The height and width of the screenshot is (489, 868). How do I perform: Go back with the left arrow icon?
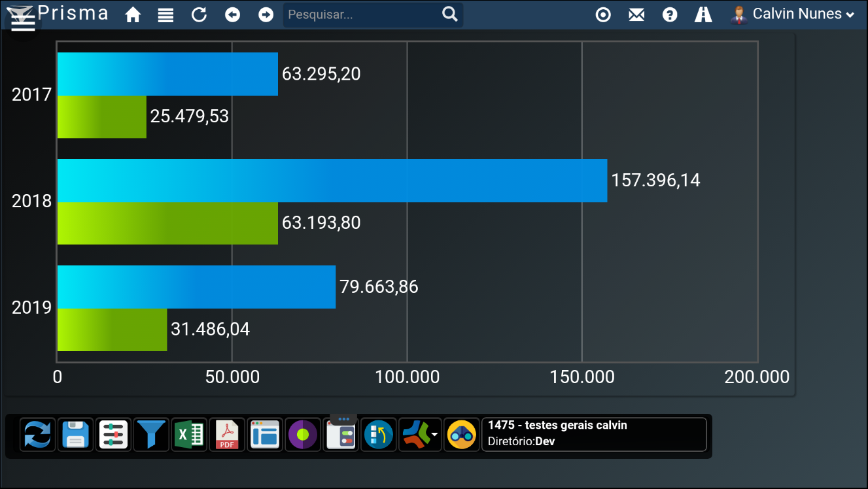coord(232,14)
